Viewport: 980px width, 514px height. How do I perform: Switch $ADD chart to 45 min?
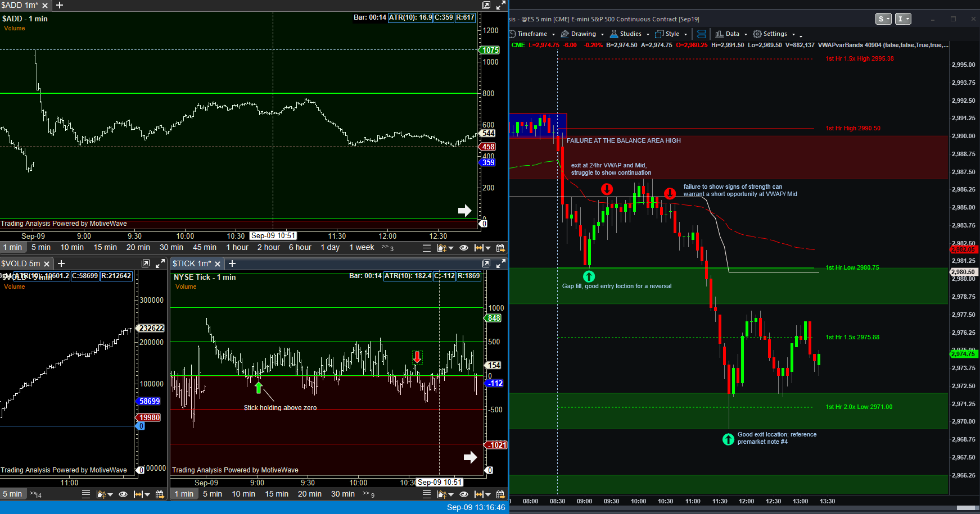(205, 248)
